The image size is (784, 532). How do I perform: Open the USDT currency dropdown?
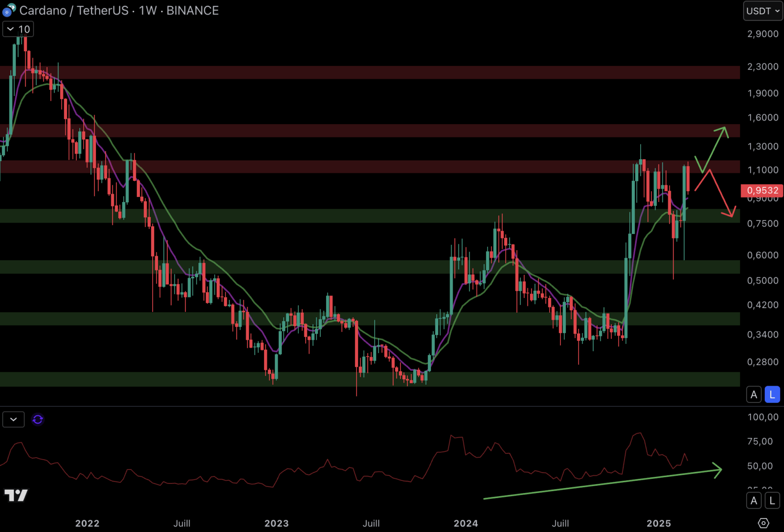click(x=762, y=11)
